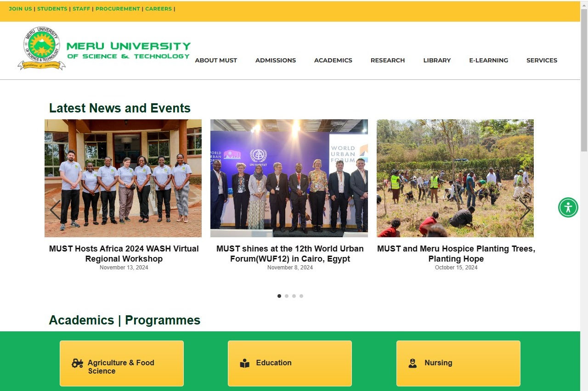The image size is (588, 391).
Task: Open MUST shines at WUF12 article title
Action: pos(290,254)
